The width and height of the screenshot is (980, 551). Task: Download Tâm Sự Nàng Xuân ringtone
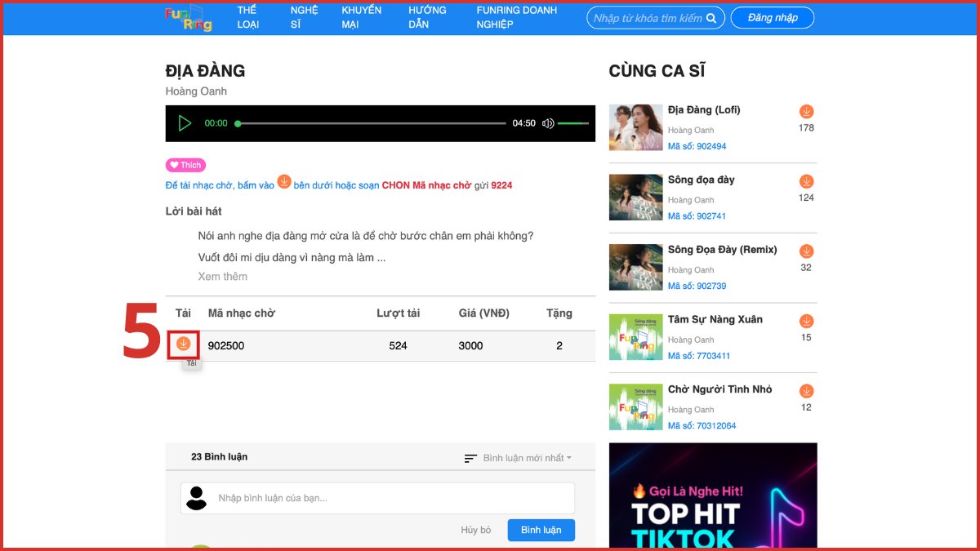[x=806, y=320]
